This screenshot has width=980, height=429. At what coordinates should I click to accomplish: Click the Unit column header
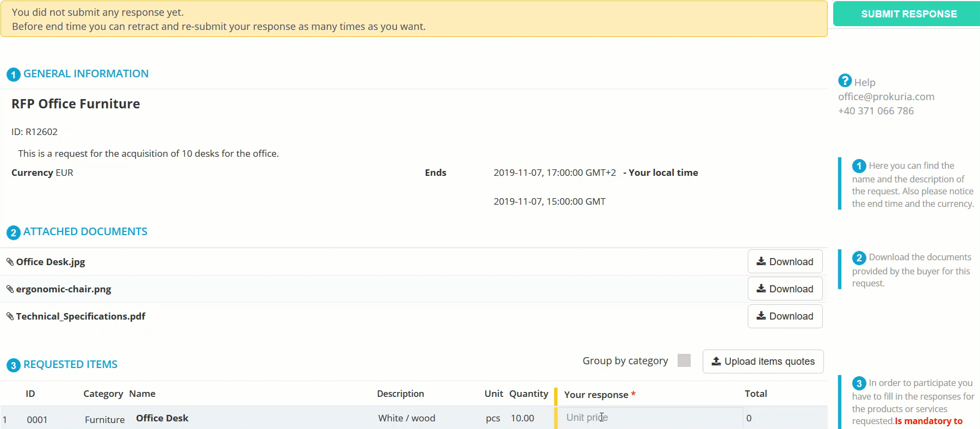494,394
